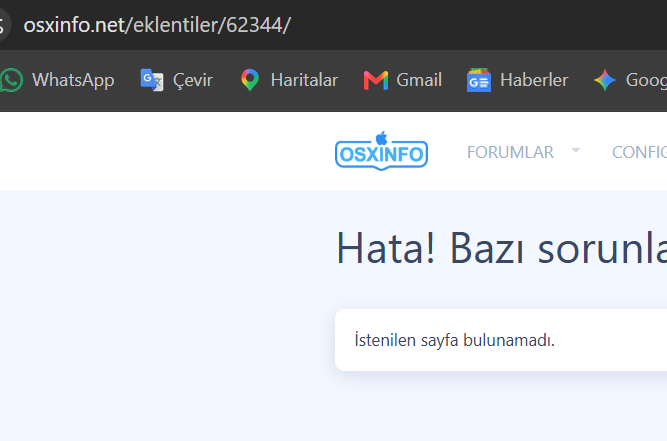Open the FORUMLAR navigation menu
Image resolution: width=667 pixels, height=441 pixels.
pos(510,152)
